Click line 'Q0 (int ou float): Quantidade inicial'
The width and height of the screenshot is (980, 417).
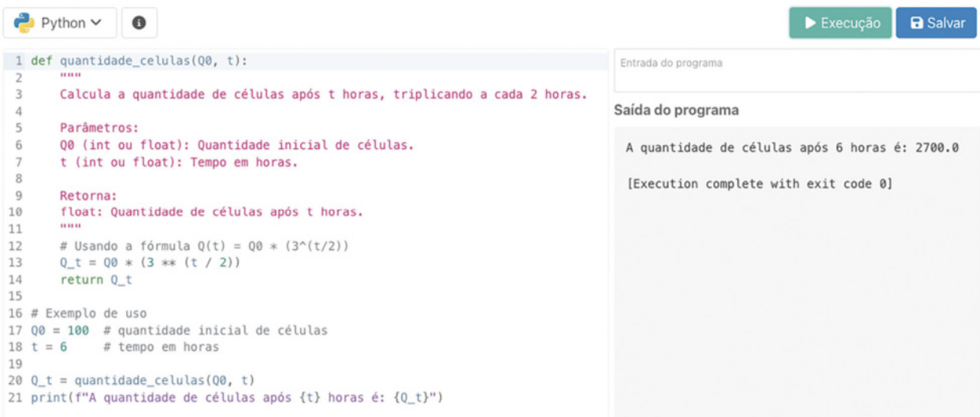tap(236, 145)
